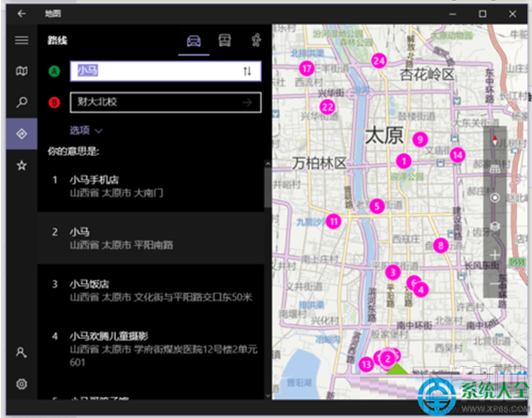Click the compass north button on the map
The height and width of the screenshot is (418, 532).
coord(495,140)
